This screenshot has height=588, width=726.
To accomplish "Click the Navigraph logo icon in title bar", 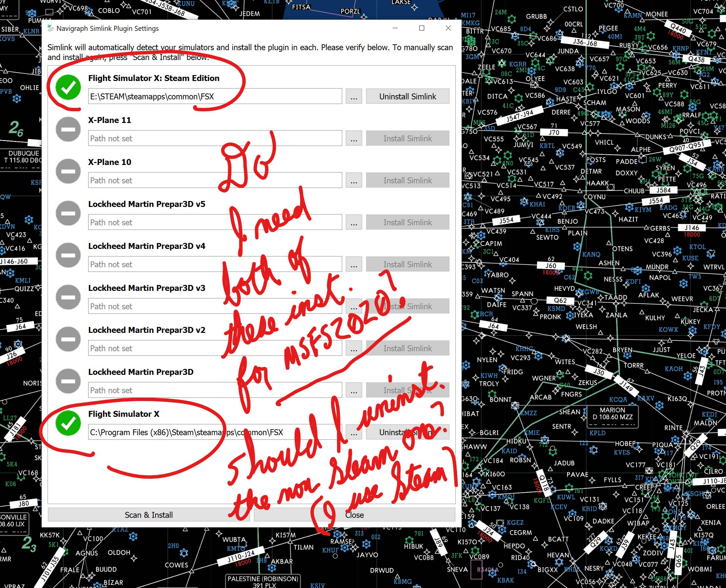I will [x=50, y=29].
